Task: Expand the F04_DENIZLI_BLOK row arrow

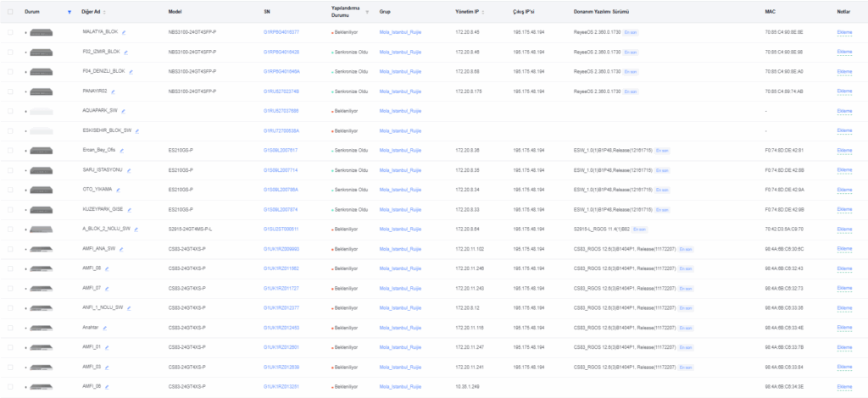Action: click(25, 72)
